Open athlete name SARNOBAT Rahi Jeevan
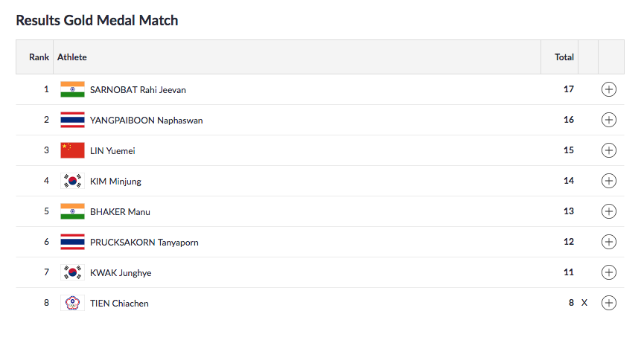The image size is (644, 343). pos(138,90)
